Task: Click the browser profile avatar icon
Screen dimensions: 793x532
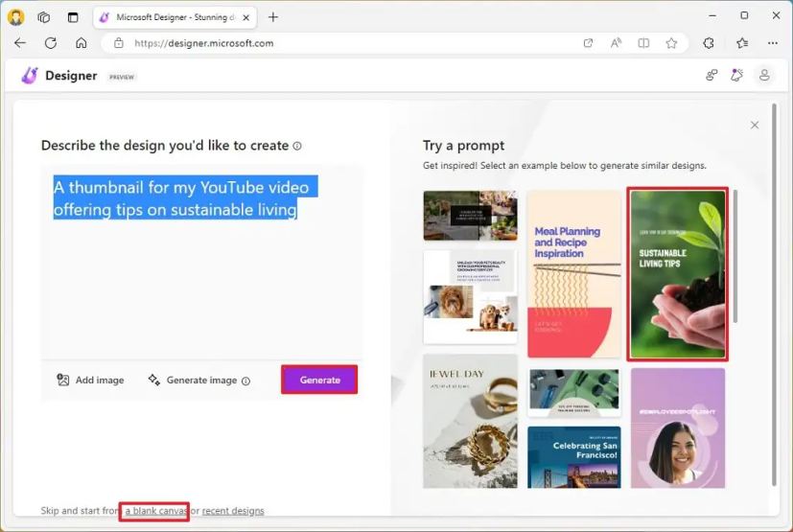Action: [x=15, y=17]
